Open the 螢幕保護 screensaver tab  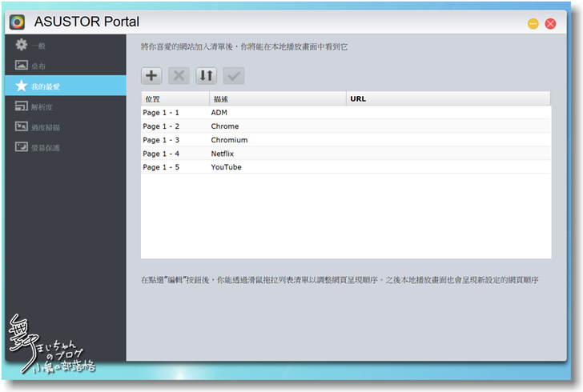pyautogui.click(x=66, y=147)
